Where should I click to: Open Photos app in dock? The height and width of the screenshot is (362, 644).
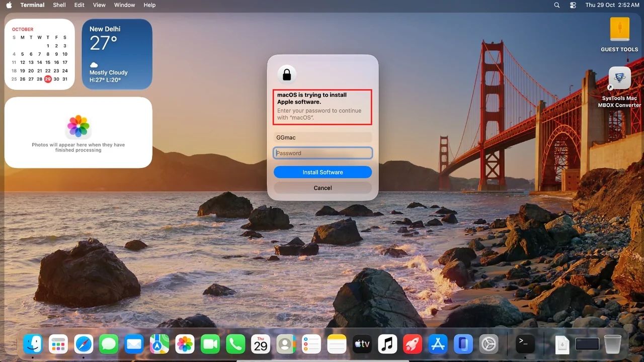click(185, 344)
